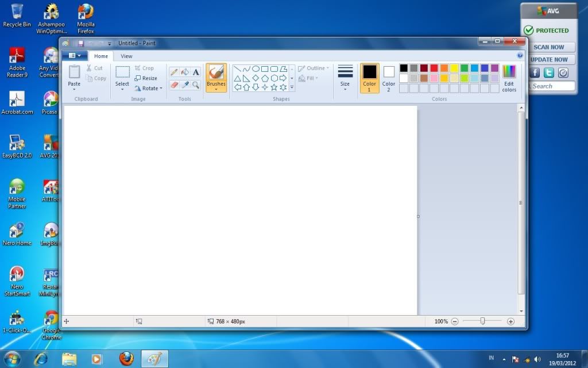Choose the Hexagon shape
The height and width of the screenshot is (368, 588).
(x=274, y=78)
